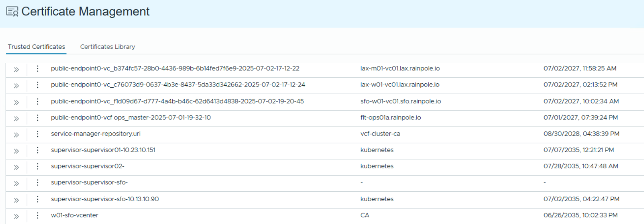Open actions menu for service-manager-repository.uri
The width and height of the screenshot is (644, 224).
pos(37,134)
